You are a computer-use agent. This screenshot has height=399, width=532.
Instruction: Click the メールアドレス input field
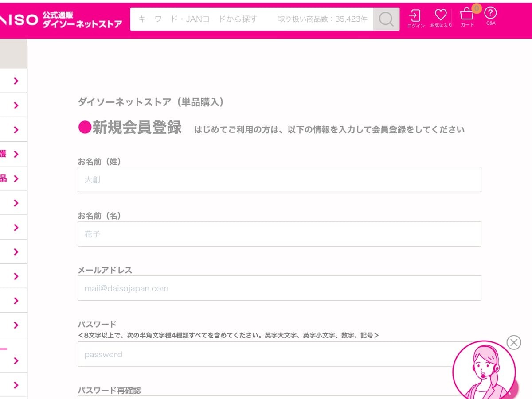click(279, 288)
